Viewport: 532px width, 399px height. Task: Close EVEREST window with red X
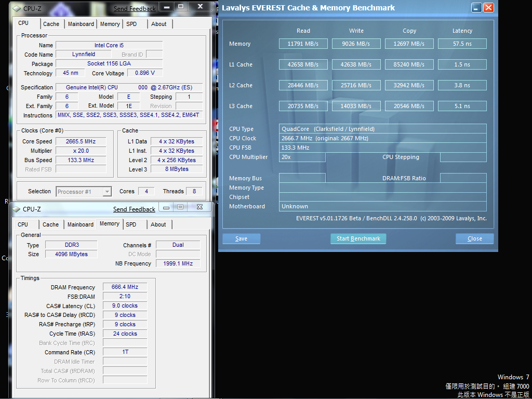(488, 7)
